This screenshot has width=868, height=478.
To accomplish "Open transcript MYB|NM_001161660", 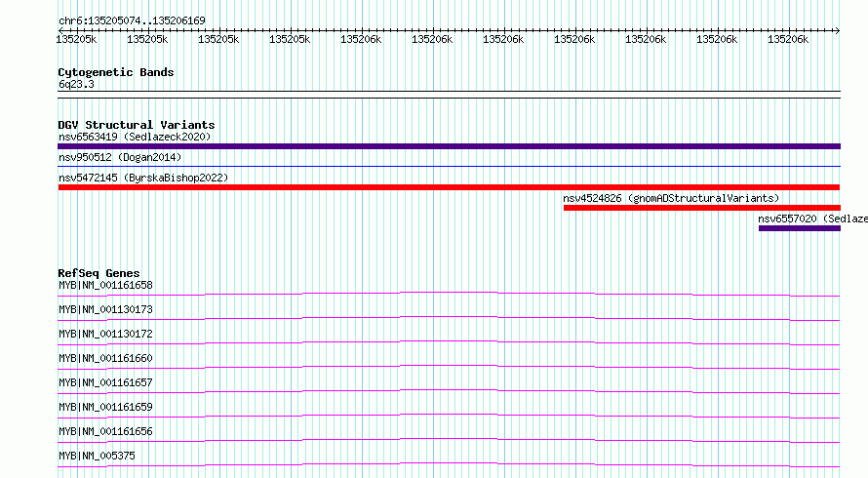I will pyautogui.click(x=105, y=358).
